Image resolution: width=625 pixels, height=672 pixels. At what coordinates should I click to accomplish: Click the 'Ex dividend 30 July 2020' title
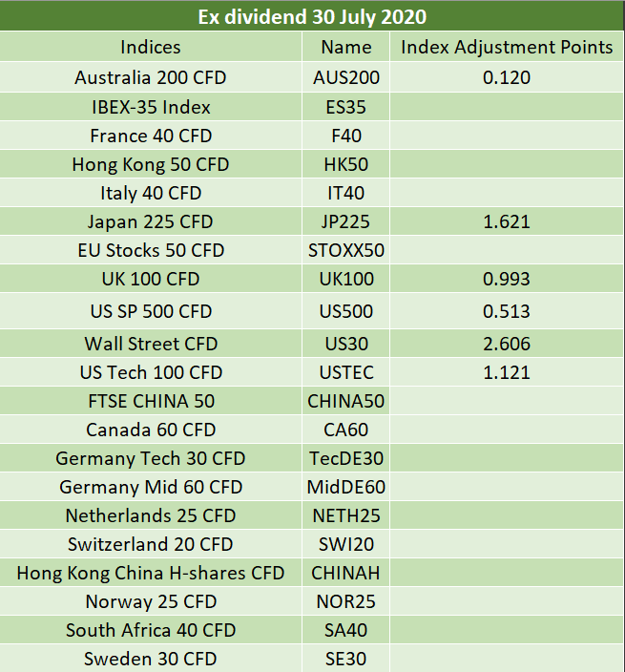[312, 17]
